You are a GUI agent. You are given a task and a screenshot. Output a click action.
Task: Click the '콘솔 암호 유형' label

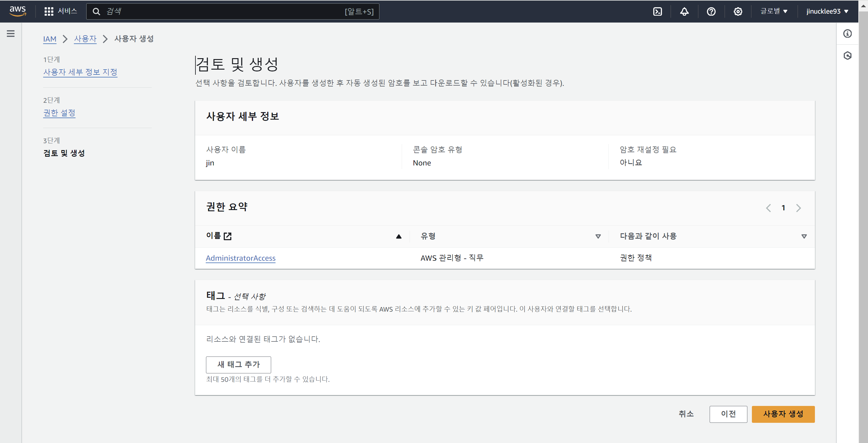[437, 149]
